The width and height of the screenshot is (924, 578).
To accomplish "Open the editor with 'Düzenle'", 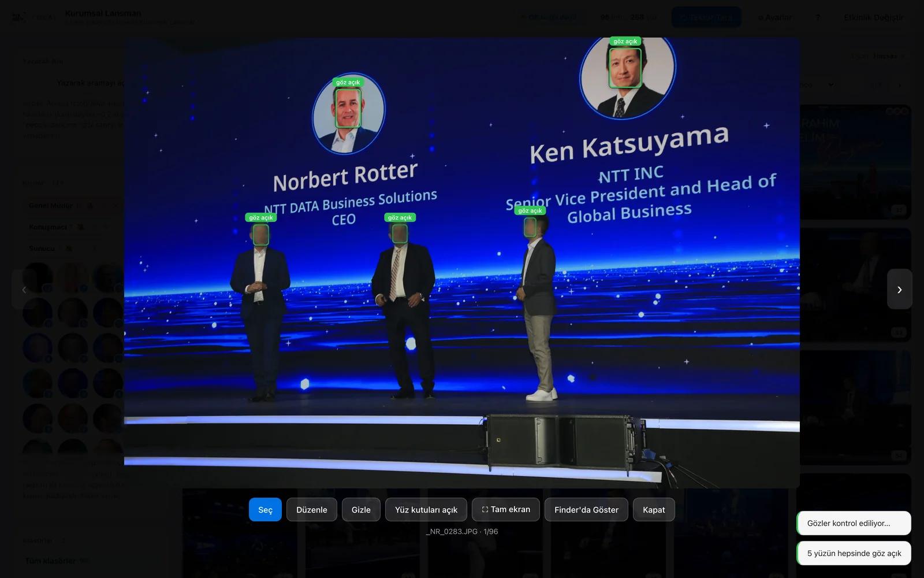I will point(312,509).
